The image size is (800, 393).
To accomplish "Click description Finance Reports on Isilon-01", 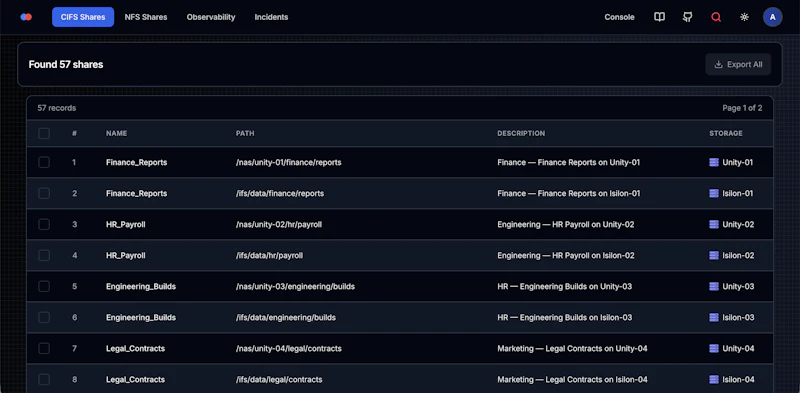I will pos(568,193).
